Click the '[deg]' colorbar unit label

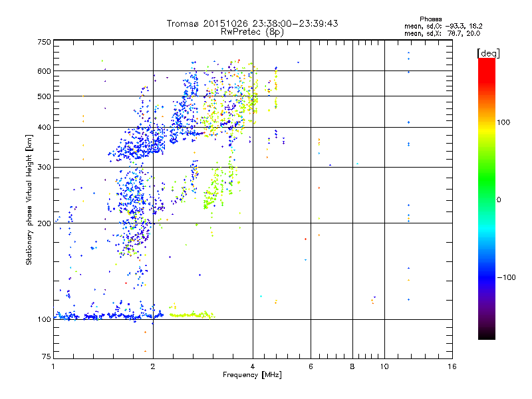coord(488,53)
